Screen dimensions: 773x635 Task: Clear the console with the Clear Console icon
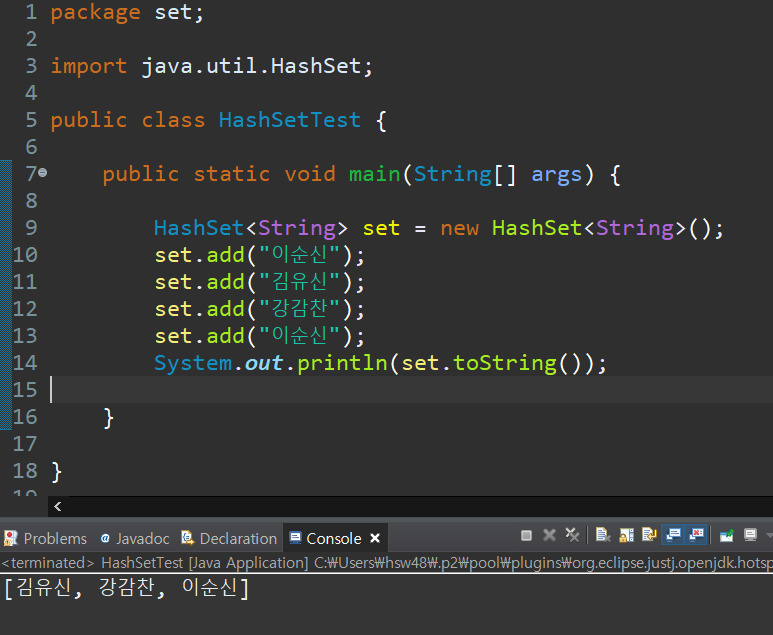(x=603, y=535)
